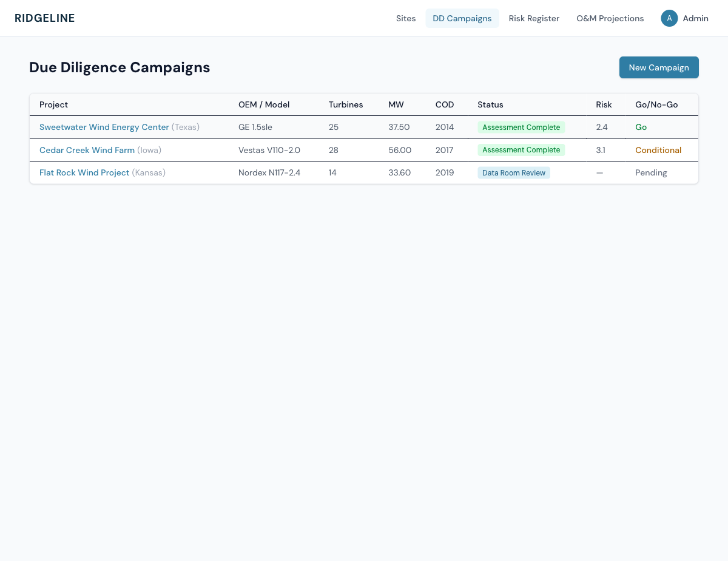Click the Go/No-Go column header
Screen dimensions: 728x561
coord(656,104)
